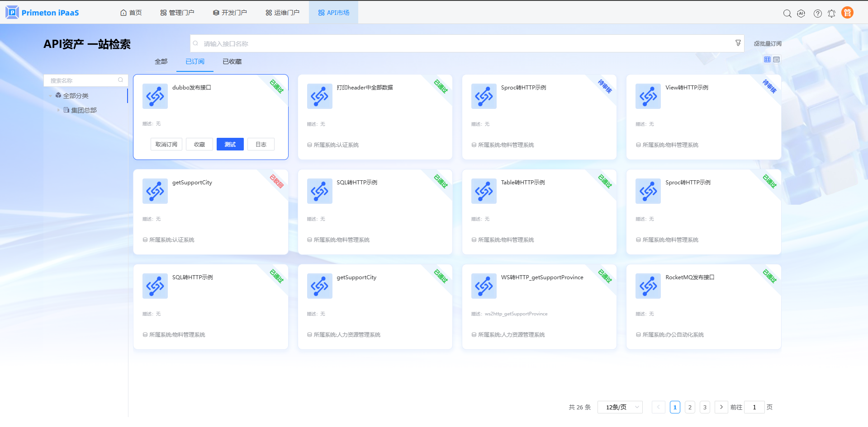
Task: Open the filter funnel in search bar
Action: click(x=738, y=43)
